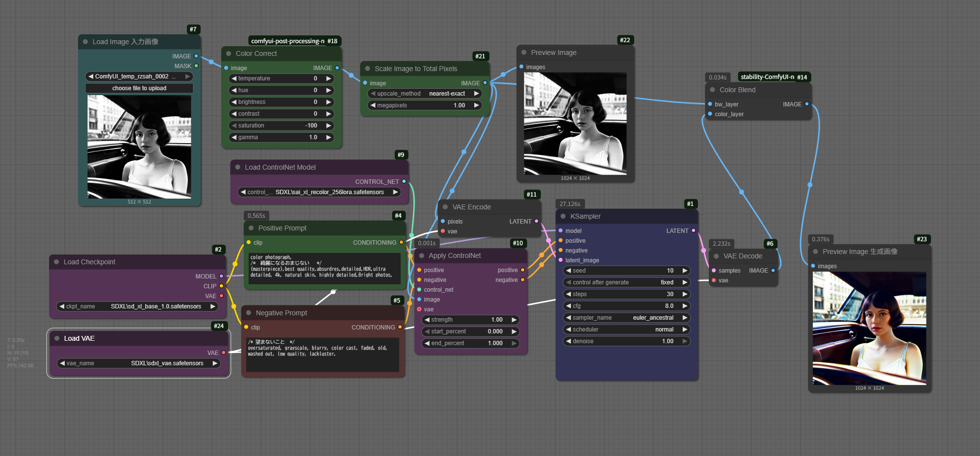Click choose file to upload button

point(139,88)
